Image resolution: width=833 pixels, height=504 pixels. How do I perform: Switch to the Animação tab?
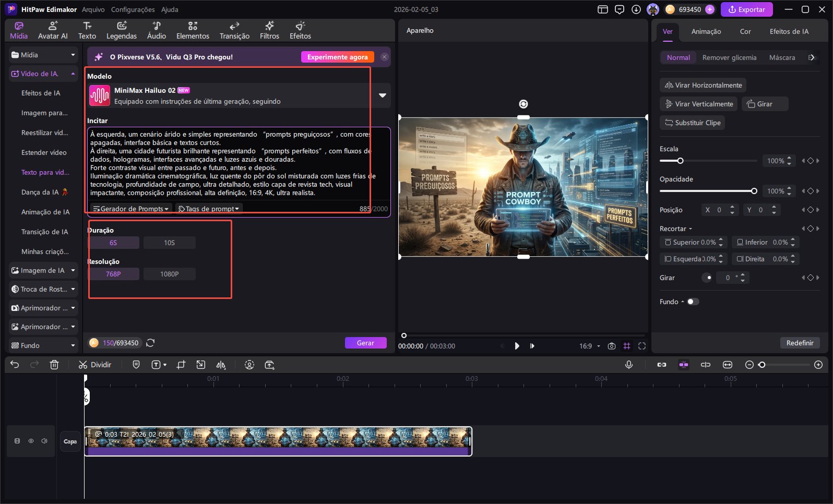click(x=706, y=31)
